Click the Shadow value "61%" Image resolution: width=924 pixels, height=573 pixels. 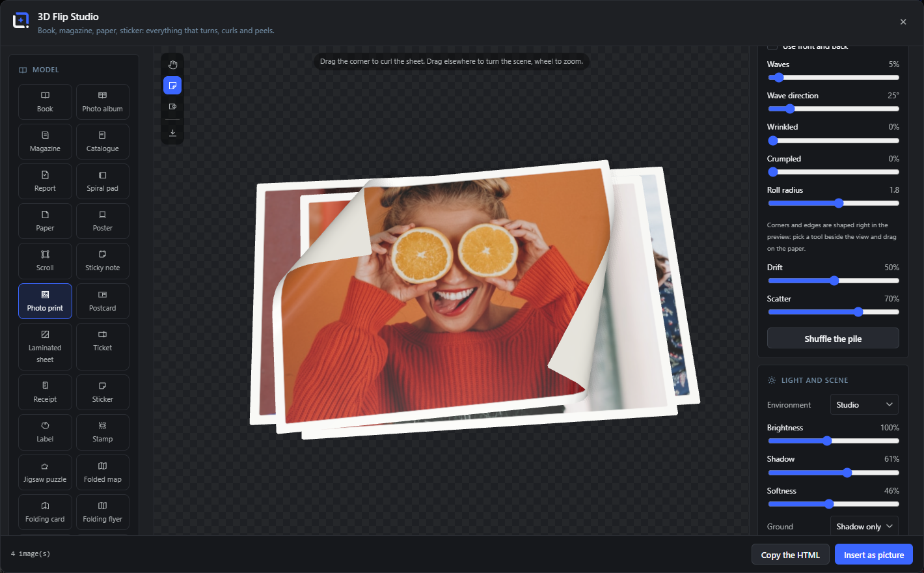click(x=891, y=459)
